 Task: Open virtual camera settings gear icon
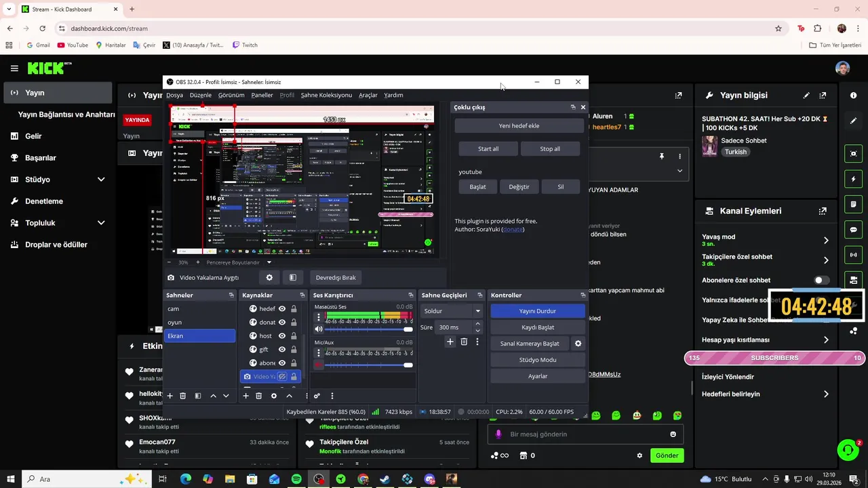[x=578, y=344]
